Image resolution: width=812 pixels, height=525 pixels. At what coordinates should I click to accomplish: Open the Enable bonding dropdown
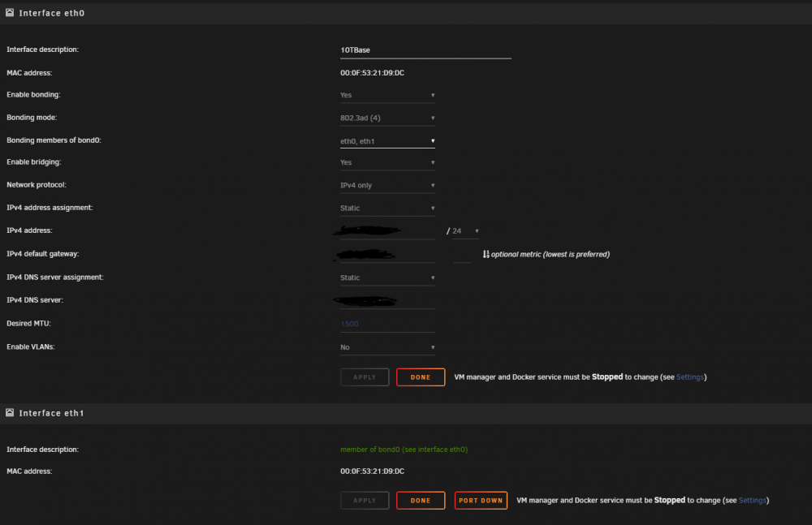387,95
